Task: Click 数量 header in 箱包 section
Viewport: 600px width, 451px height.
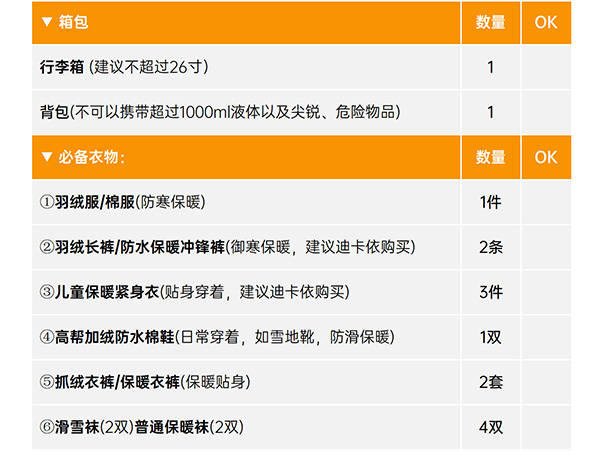Action: 490,23
